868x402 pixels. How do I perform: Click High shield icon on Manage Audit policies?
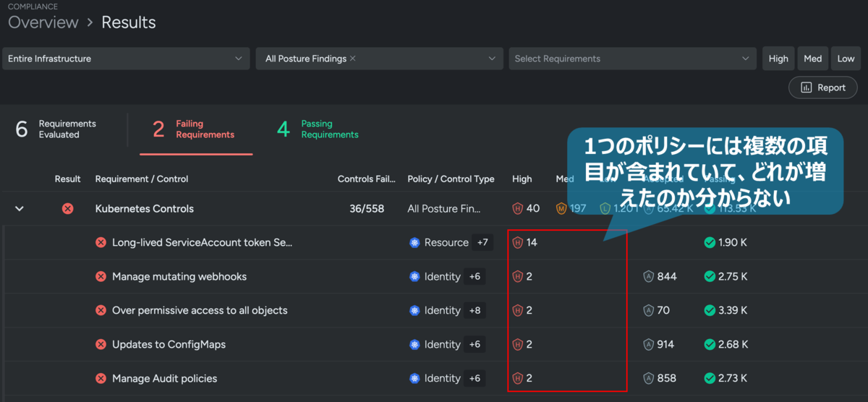pyautogui.click(x=517, y=379)
